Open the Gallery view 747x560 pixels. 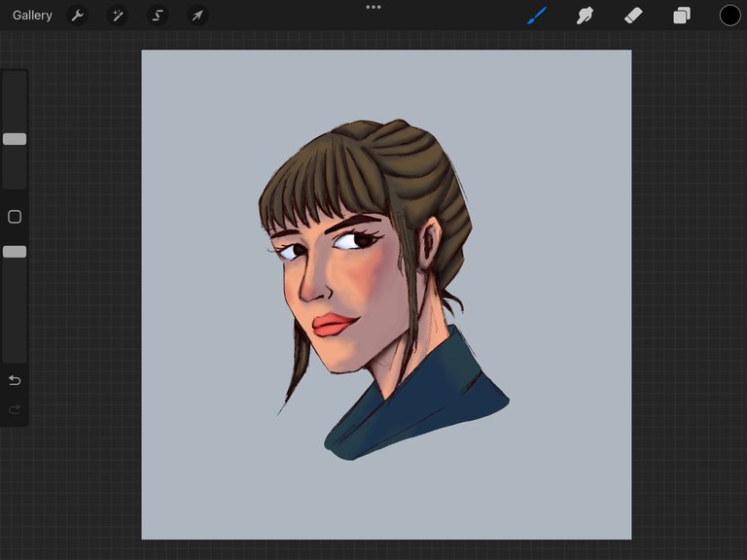click(x=32, y=16)
